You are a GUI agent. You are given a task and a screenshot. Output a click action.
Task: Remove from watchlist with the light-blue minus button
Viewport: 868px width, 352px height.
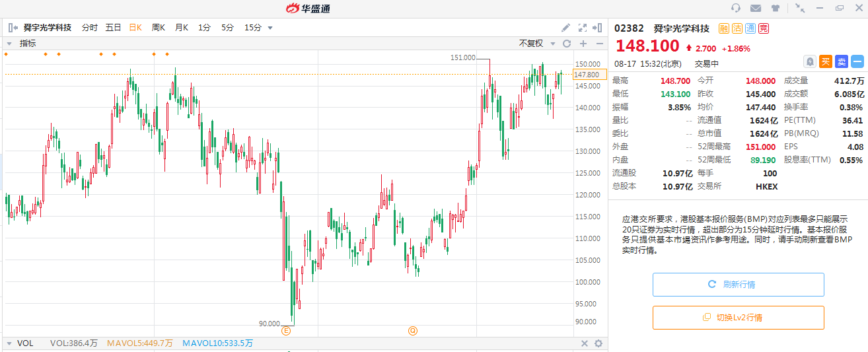[x=857, y=61]
